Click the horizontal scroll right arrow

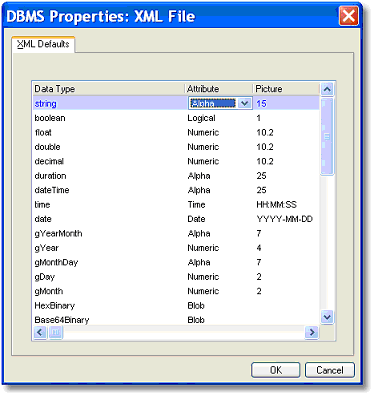[x=312, y=332]
